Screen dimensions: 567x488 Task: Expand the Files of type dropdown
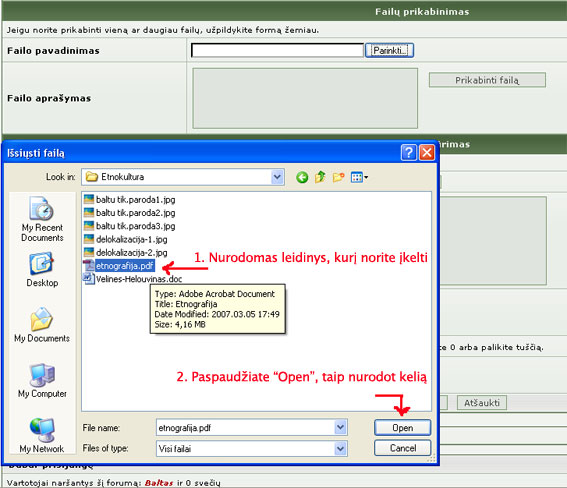click(x=340, y=449)
